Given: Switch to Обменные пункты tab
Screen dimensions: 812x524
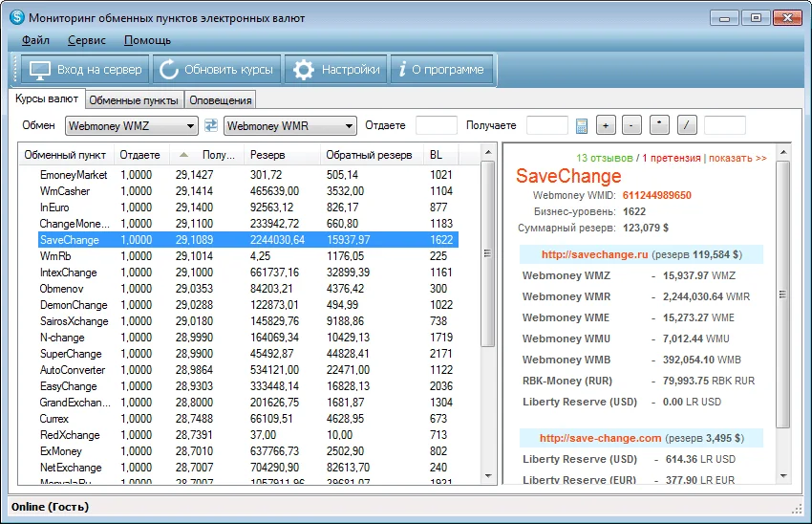Looking at the screenshot, I should pos(134,100).
